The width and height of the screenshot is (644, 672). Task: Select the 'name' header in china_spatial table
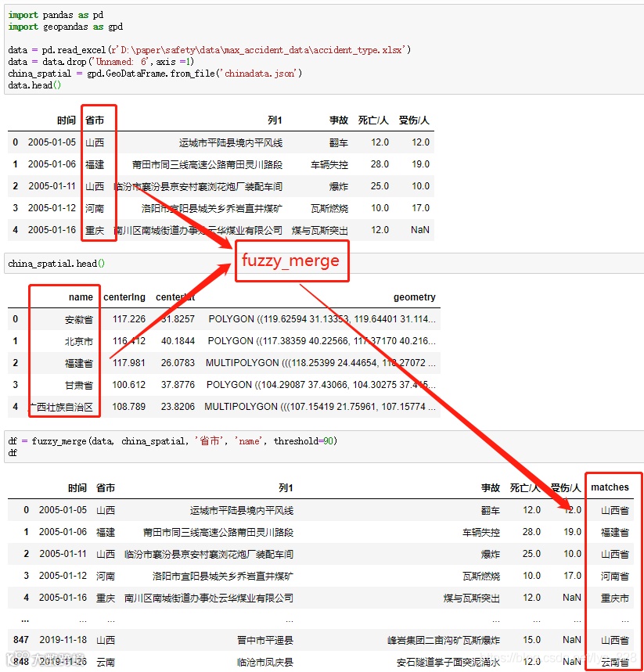81,297
